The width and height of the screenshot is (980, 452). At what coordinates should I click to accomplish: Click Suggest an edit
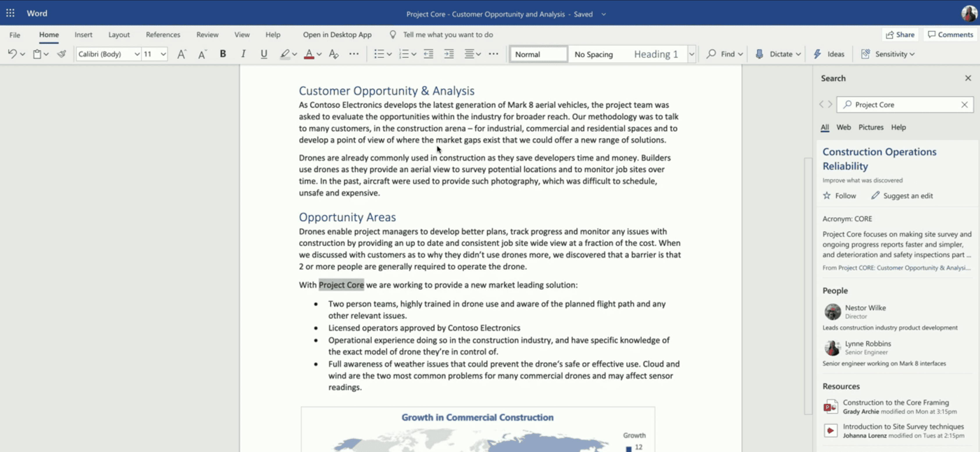point(902,196)
